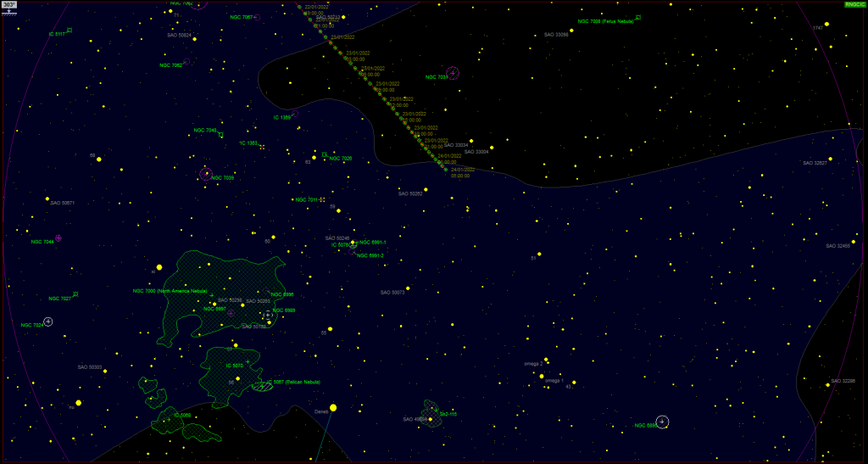This screenshot has width=868, height=464.
Task: Select the circled NGC marker near omega stars
Action: pyautogui.click(x=662, y=422)
